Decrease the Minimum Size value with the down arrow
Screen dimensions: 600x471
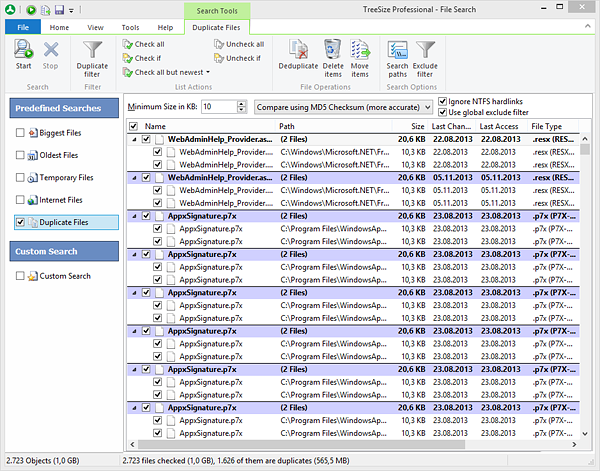click(x=241, y=110)
